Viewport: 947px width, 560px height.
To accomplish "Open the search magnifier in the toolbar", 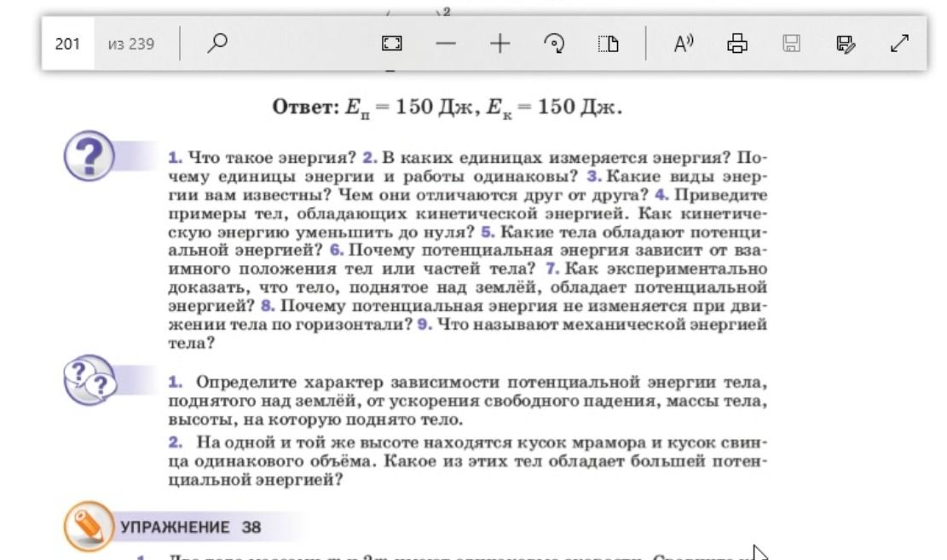I will coord(217,43).
